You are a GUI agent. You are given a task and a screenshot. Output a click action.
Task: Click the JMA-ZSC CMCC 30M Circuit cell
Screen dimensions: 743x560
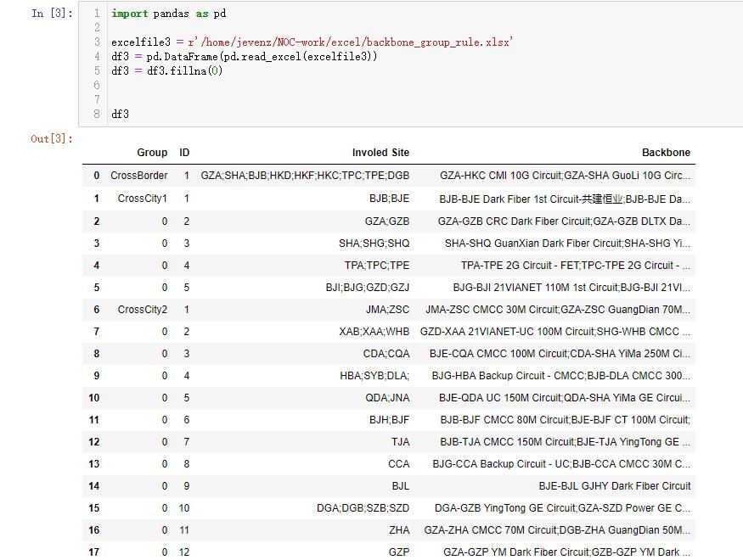click(x=558, y=310)
